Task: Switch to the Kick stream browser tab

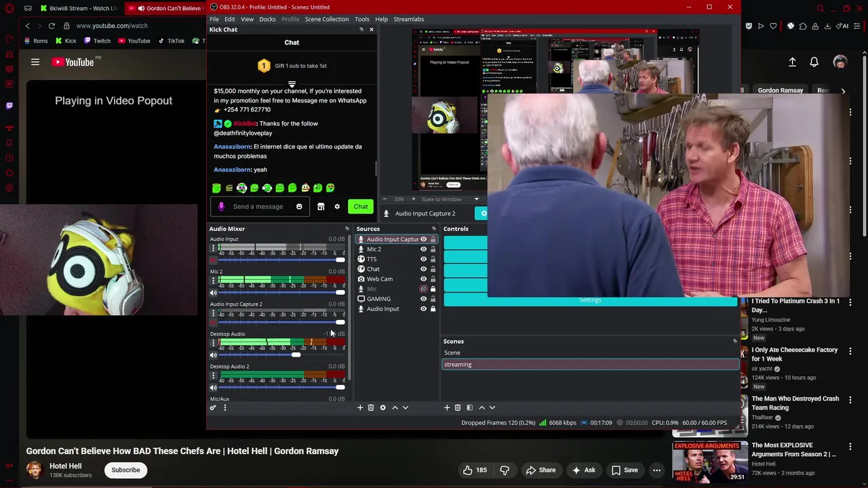Action: coord(79,8)
